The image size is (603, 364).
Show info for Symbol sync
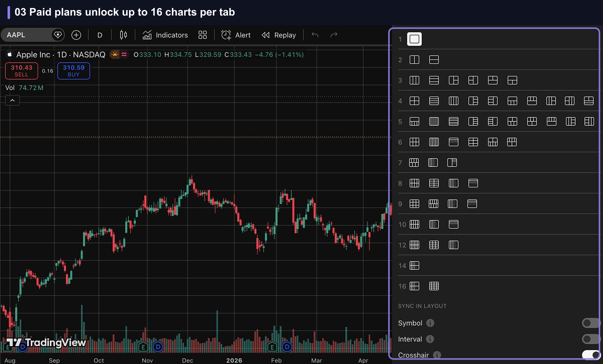pos(430,323)
